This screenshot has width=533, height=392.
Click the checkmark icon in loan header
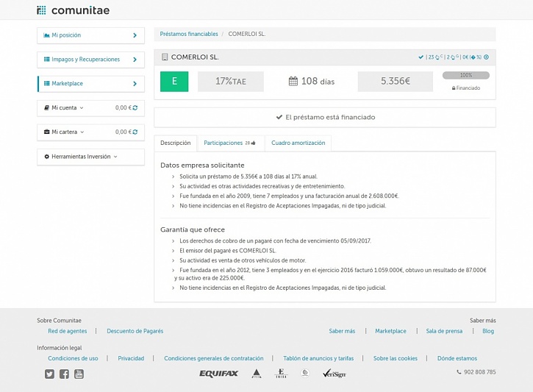coord(421,57)
